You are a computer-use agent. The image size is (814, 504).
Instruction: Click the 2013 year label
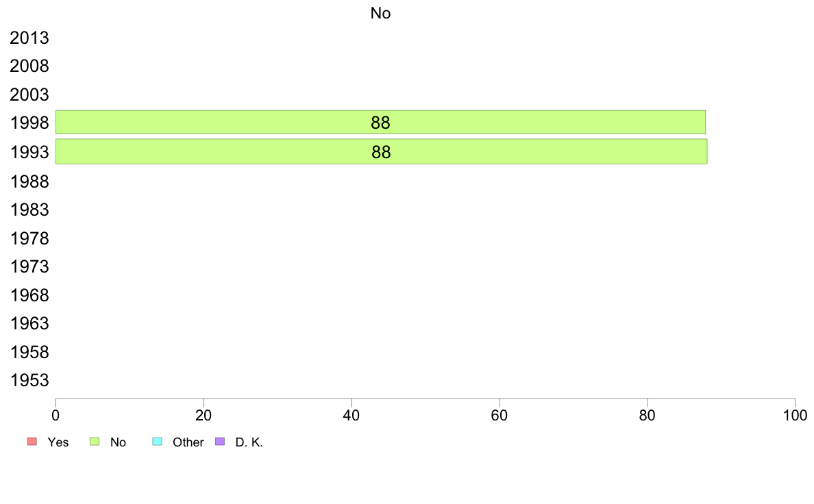29,38
